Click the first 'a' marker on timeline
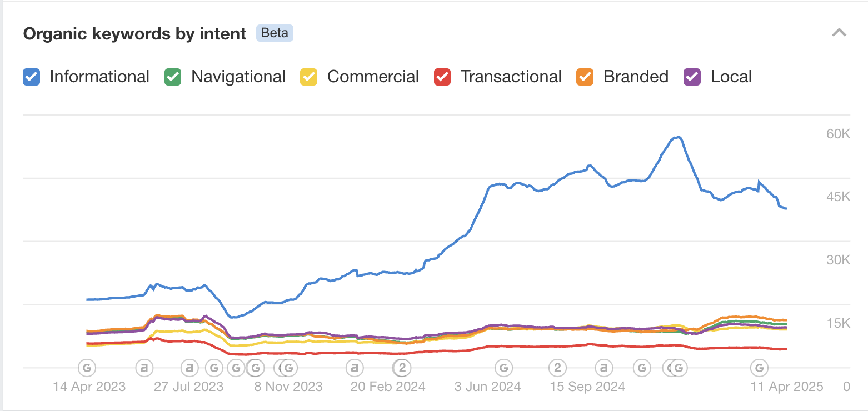The width and height of the screenshot is (868, 411). (x=144, y=367)
